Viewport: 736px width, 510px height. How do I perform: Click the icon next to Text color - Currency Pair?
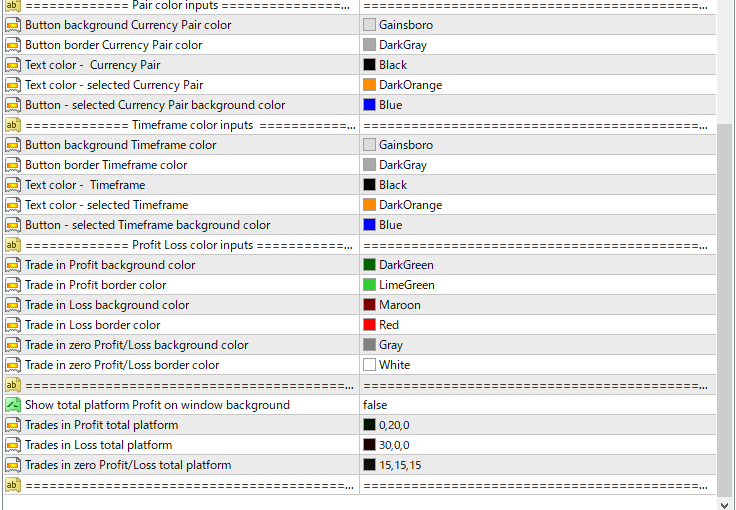[13, 65]
